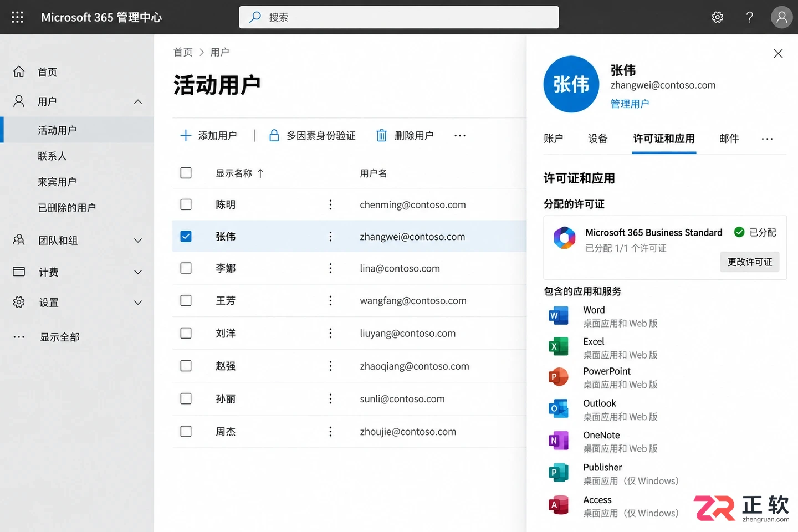The width and height of the screenshot is (798, 532).
Task: Click the OneNote app icon
Action: 559,441
